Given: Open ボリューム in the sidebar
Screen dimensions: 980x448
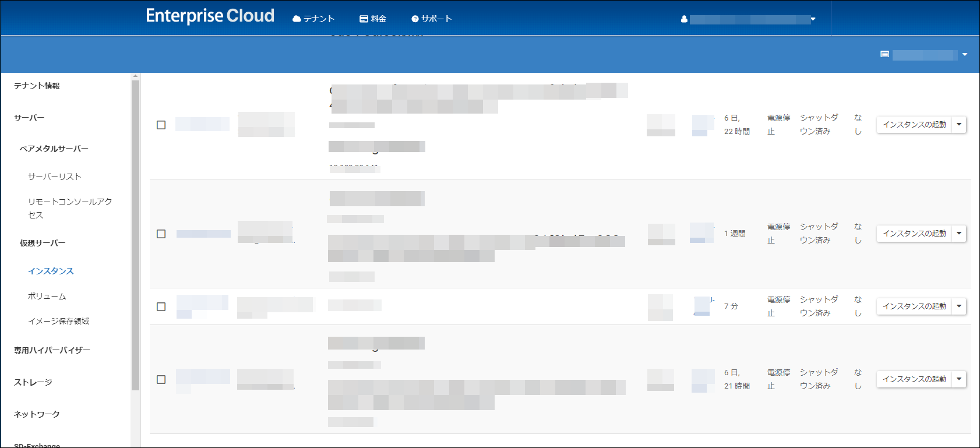Looking at the screenshot, I should coord(47,296).
